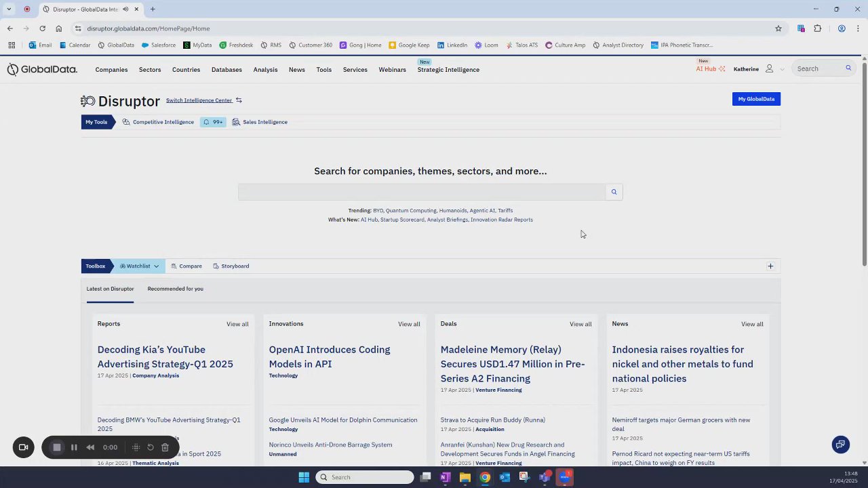This screenshot has height=488, width=868.
Task: Open the Sales Intelligence tool
Action: pyautogui.click(x=260, y=122)
